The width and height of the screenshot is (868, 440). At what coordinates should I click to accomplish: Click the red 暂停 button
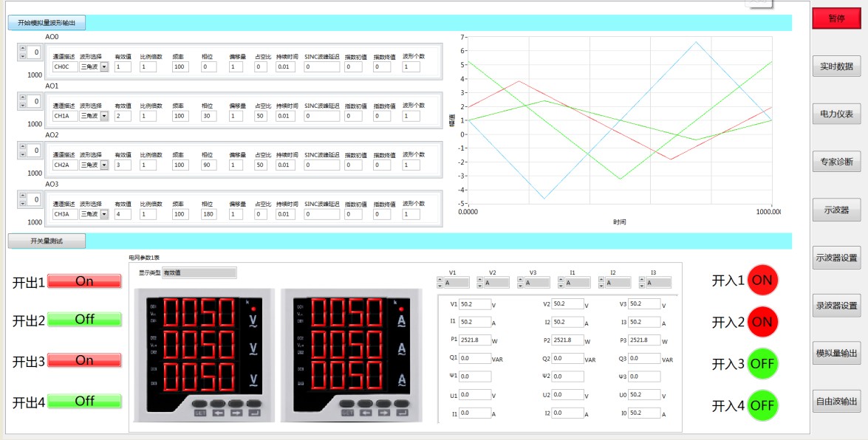point(836,18)
